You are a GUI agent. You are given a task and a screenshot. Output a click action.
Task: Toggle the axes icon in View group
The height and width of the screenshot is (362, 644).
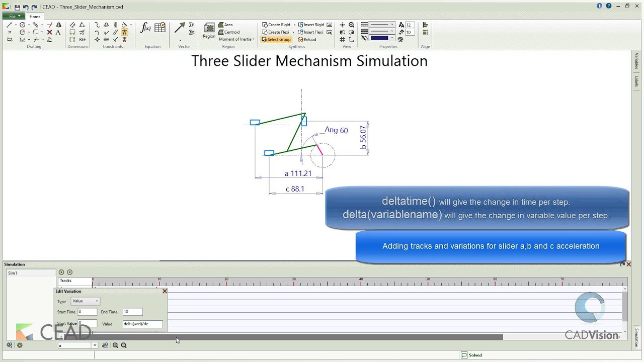click(351, 39)
